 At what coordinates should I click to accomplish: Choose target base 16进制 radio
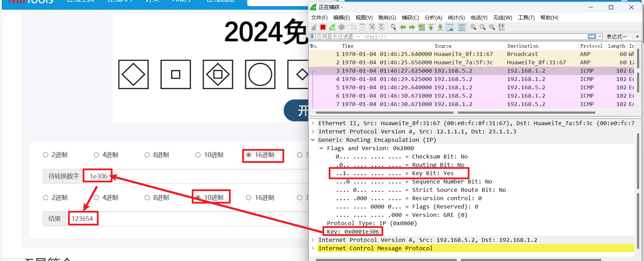[248, 198]
